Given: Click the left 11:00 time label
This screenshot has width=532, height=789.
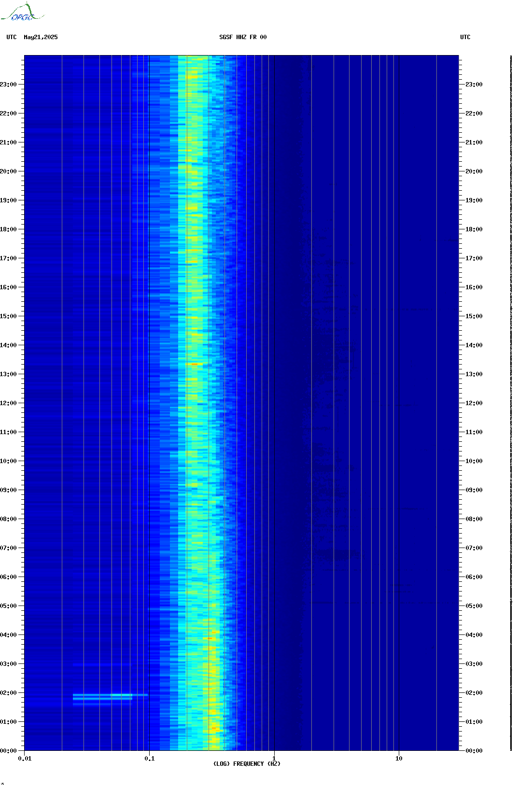Looking at the screenshot, I should click(8, 432).
